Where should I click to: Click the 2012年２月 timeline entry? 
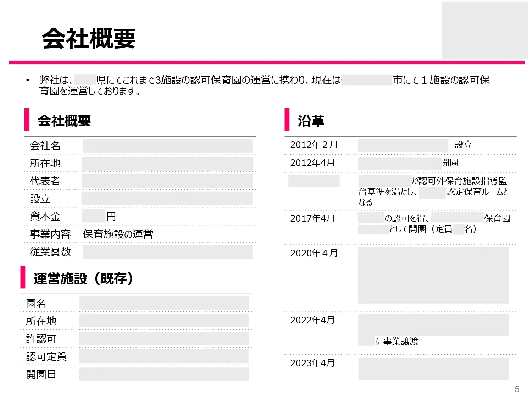coord(314,145)
